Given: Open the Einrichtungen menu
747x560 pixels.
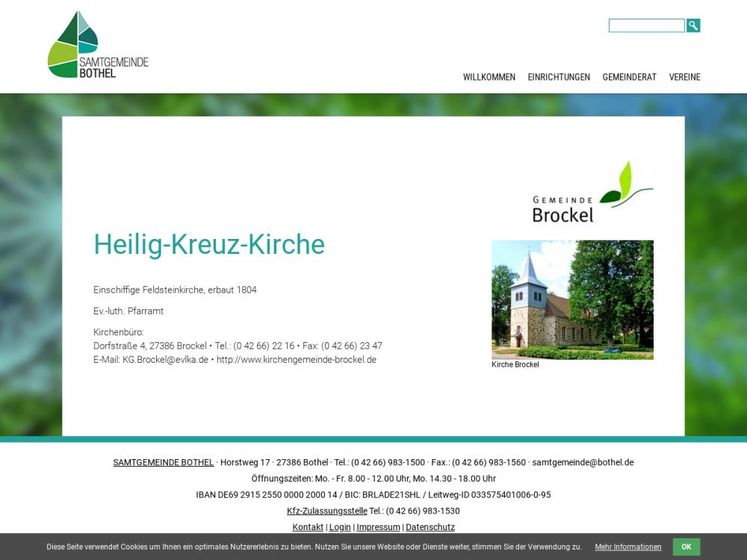Looking at the screenshot, I should [x=559, y=77].
